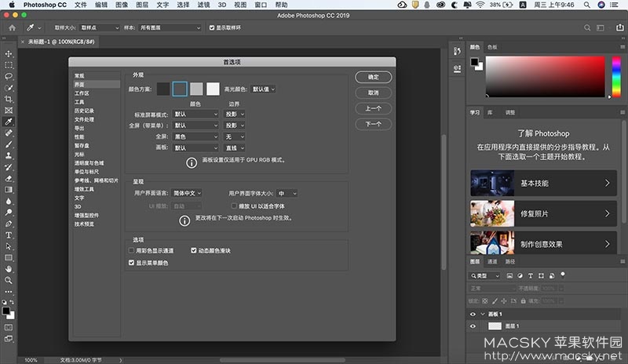Screen dimensions: 628x364
Task: Select the Path Selection tool
Action: tap(9, 246)
